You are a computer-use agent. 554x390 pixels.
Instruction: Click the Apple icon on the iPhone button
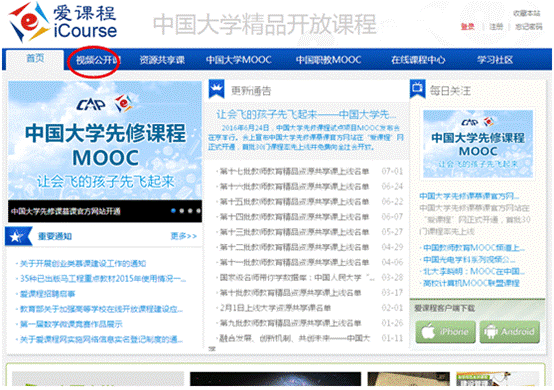428,332
